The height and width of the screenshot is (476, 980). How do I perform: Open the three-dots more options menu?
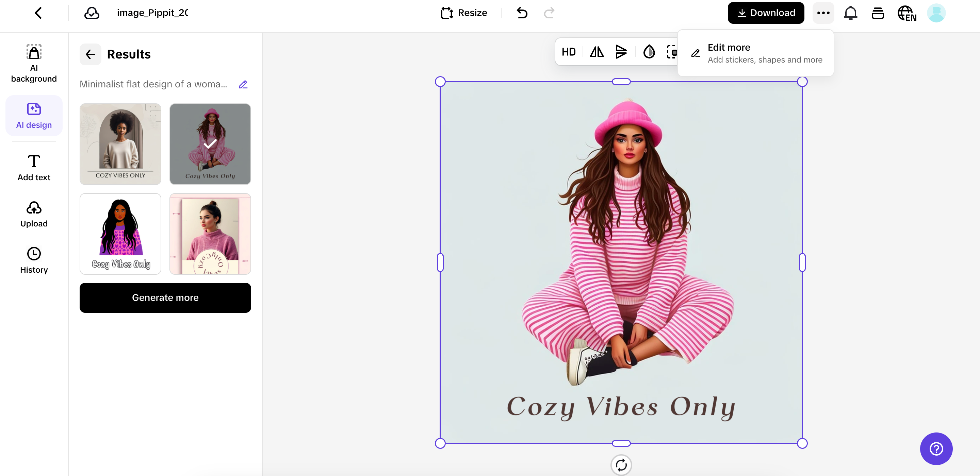coord(823,13)
